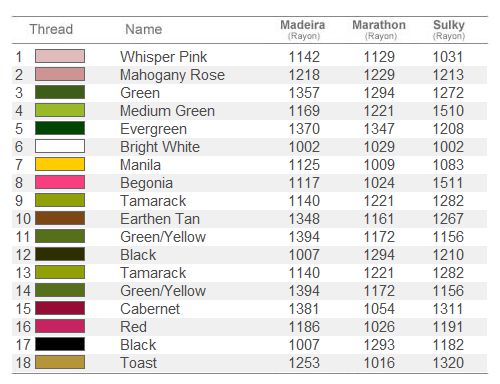Viewport: 500px width, 384px height.
Task: Click Marathon number 1293 for thread 17
Action: pos(379,345)
